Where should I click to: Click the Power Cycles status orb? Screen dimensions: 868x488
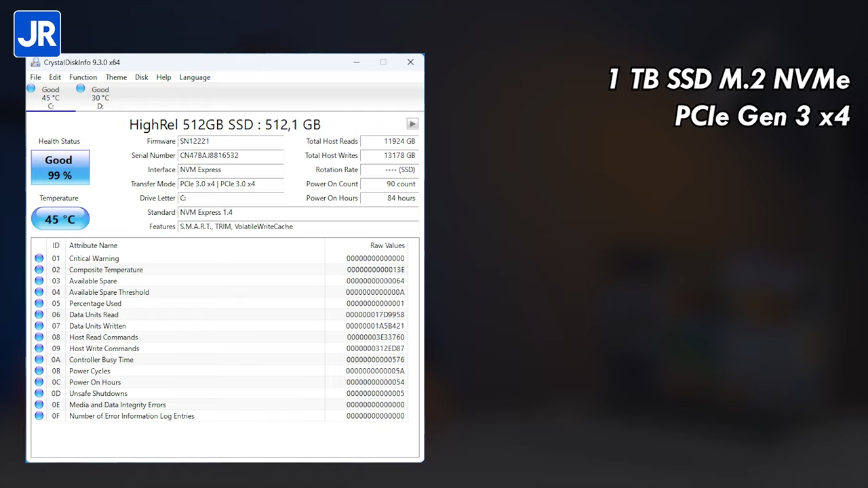(x=39, y=371)
